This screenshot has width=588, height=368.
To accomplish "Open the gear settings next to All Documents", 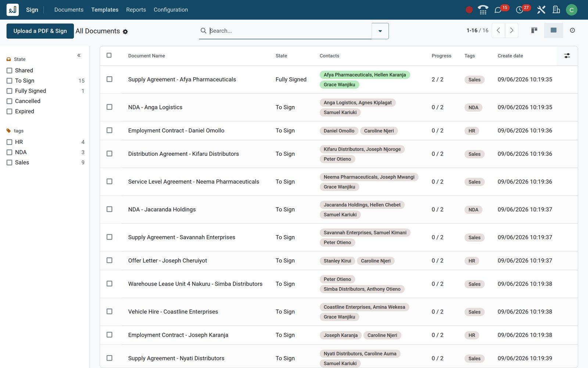I will [125, 32].
